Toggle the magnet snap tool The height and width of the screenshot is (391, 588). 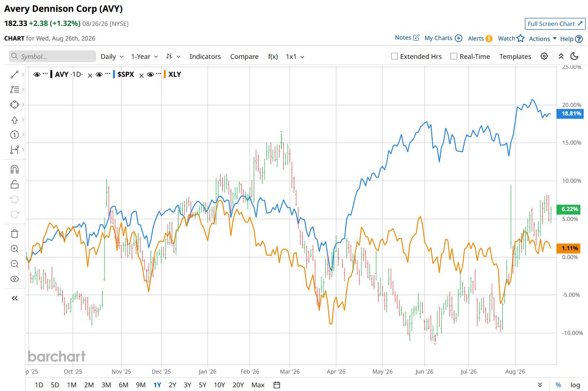tap(14, 169)
